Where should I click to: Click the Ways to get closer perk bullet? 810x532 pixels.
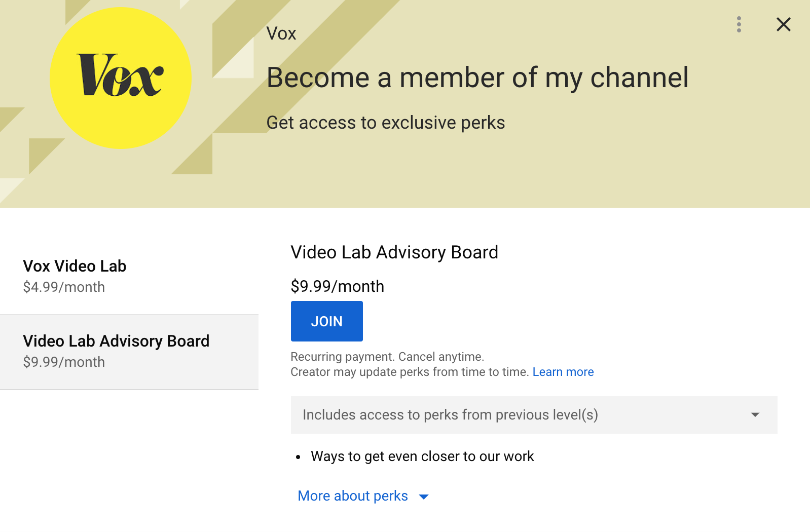[x=422, y=457]
